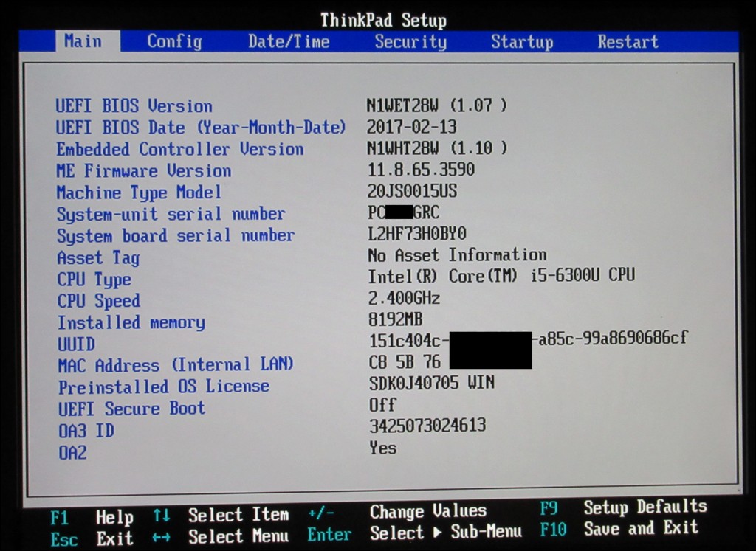Select the 'Intel(R) Core(TM) i5-6300U CPU' value

pyautogui.click(x=501, y=276)
